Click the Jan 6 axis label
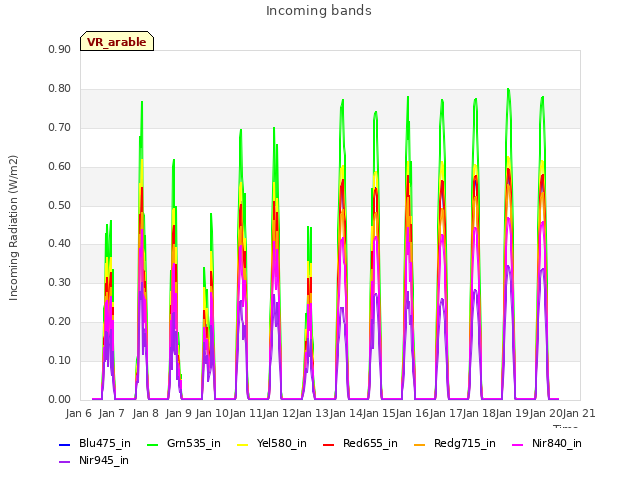This screenshot has width=640, height=480. pos(79,413)
